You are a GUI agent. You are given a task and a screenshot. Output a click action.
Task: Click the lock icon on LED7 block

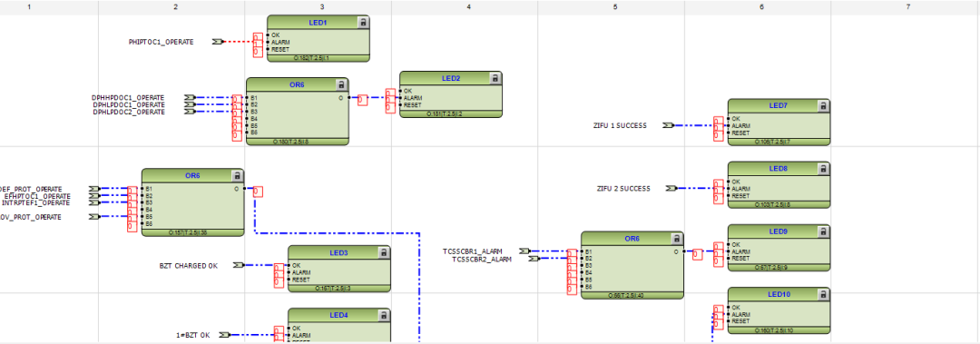tap(823, 105)
